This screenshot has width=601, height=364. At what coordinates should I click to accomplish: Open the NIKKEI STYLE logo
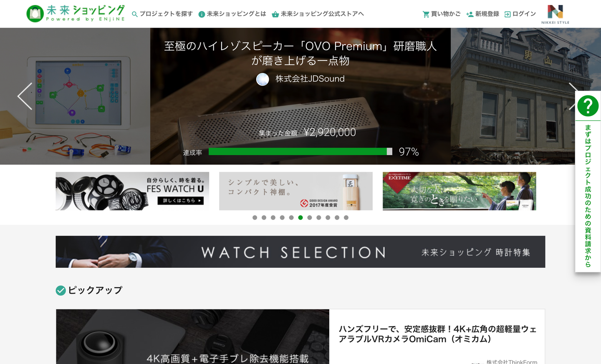[555, 14]
